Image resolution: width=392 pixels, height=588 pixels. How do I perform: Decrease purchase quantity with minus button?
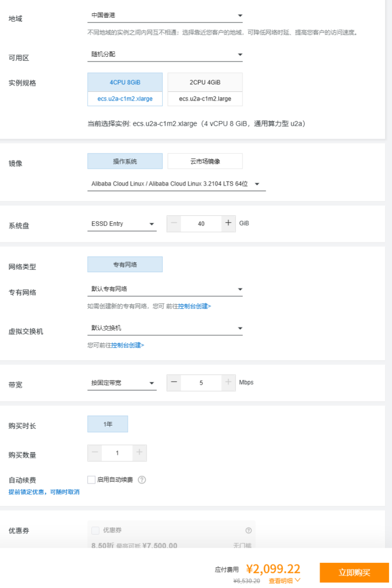click(x=95, y=452)
